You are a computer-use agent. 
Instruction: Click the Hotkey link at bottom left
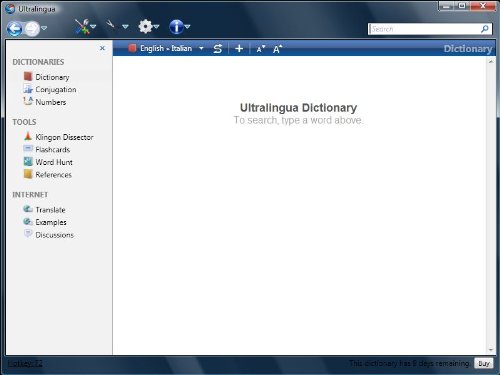[x=25, y=363]
